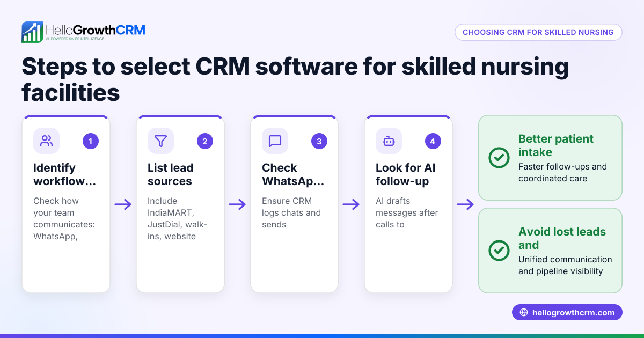Screen dimensions: 644x338
Task: Click the HelloGrowthCRM bar chart logo icon
Action: pyautogui.click(x=32, y=32)
